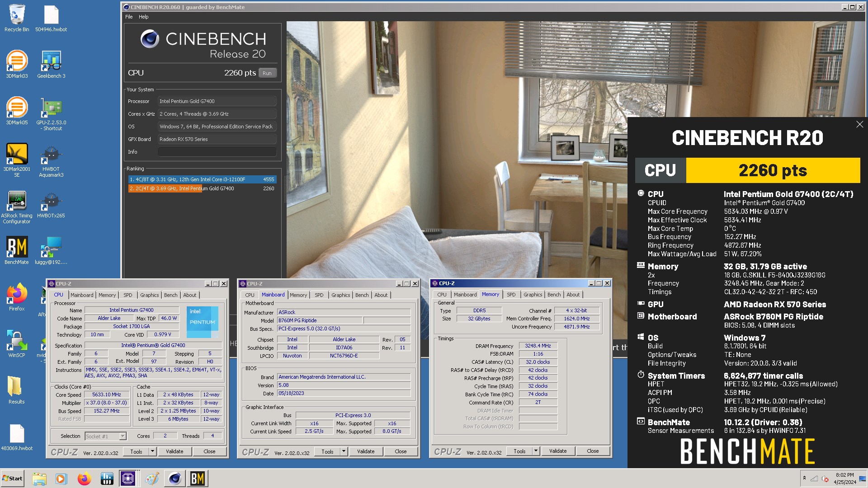Open Tools dropdown arrow in right CPU-Z window
868x488 pixels.
pyautogui.click(x=536, y=451)
